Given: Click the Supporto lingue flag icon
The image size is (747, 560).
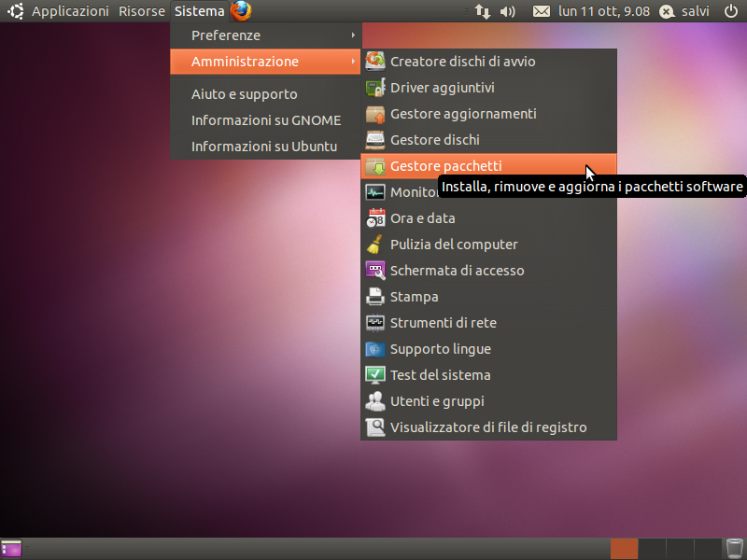Looking at the screenshot, I should 375,349.
